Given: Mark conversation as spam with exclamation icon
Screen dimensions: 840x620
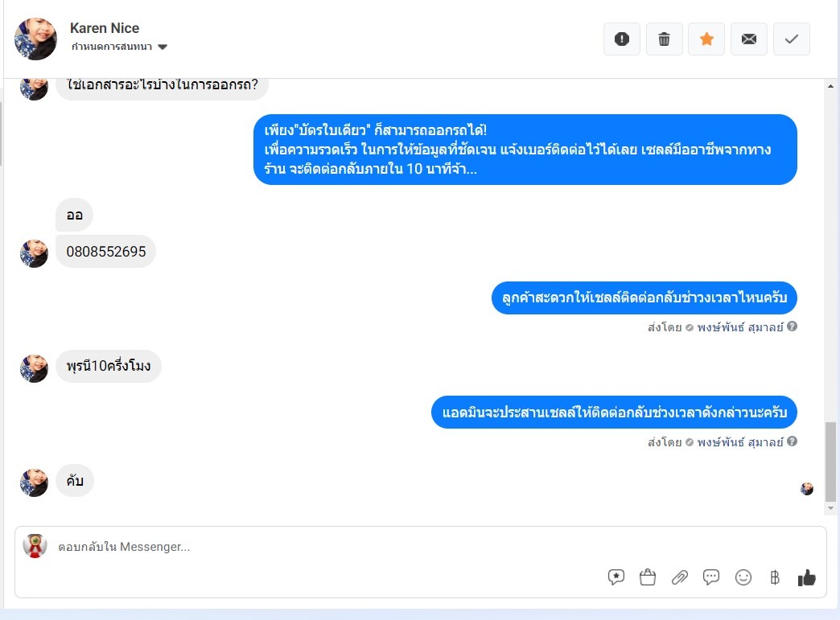Looking at the screenshot, I should tap(621, 39).
